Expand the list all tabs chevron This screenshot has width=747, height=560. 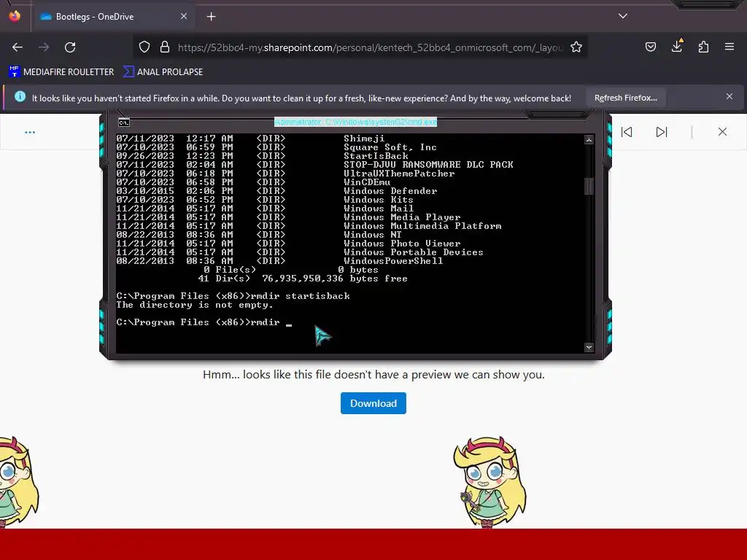623,16
